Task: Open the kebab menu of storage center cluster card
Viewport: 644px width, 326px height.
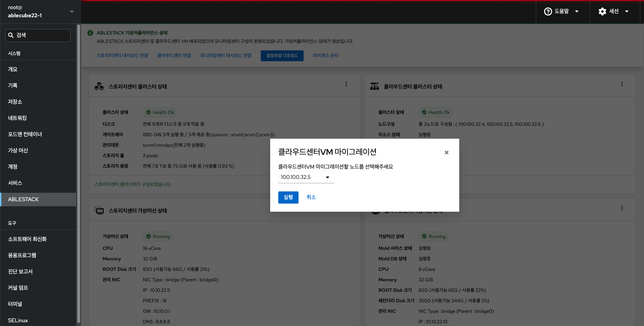Action: pyautogui.click(x=346, y=84)
